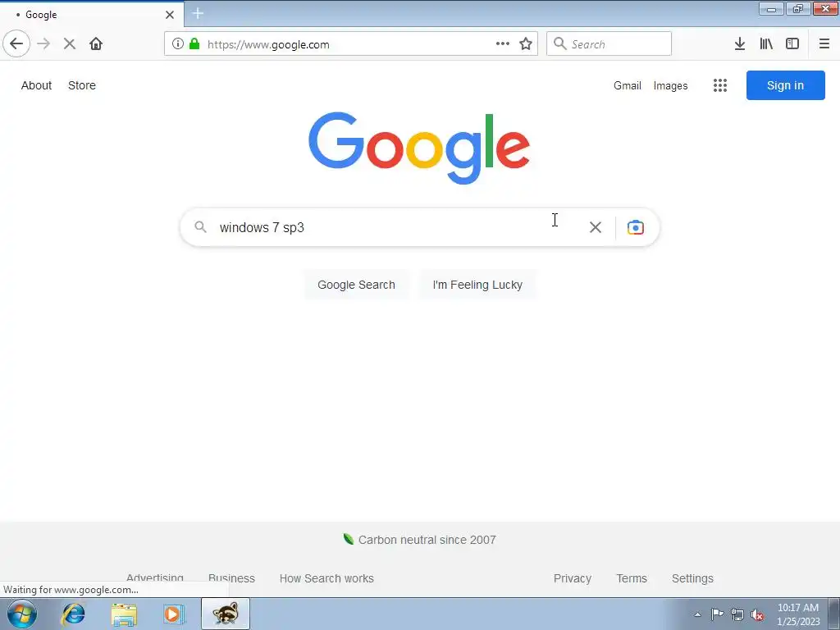The width and height of the screenshot is (840, 630).
Task: Bookmark this page with the star icon
Action: point(526,44)
